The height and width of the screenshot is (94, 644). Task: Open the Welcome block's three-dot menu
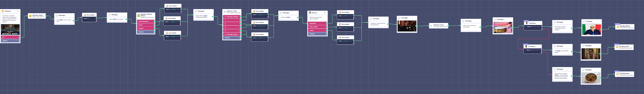pos(18,11)
